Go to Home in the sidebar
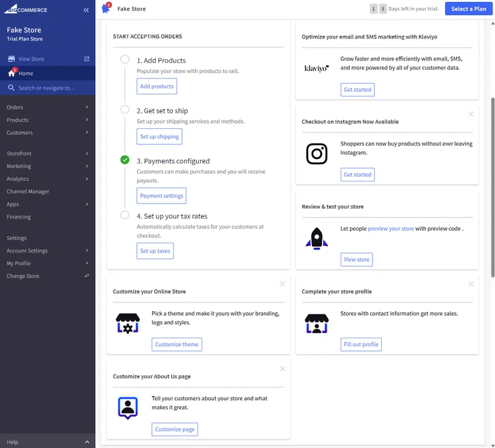The width and height of the screenshot is (495, 448). pyautogui.click(x=48, y=73)
